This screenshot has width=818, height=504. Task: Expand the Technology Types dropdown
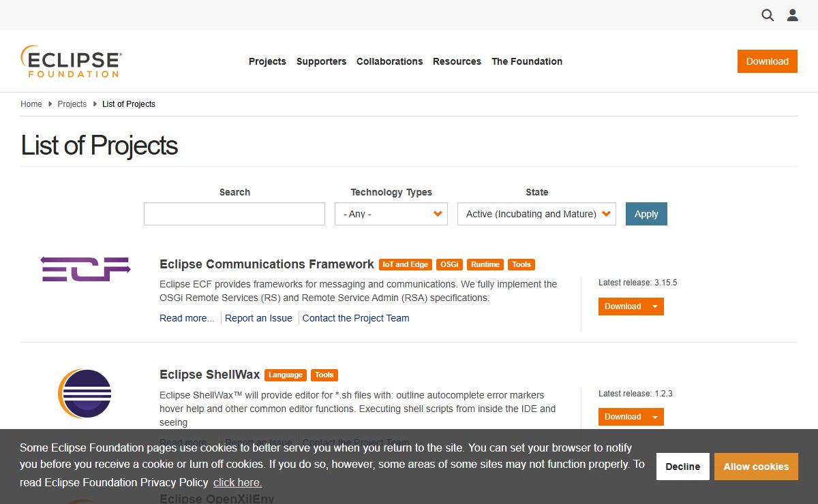tap(391, 214)
